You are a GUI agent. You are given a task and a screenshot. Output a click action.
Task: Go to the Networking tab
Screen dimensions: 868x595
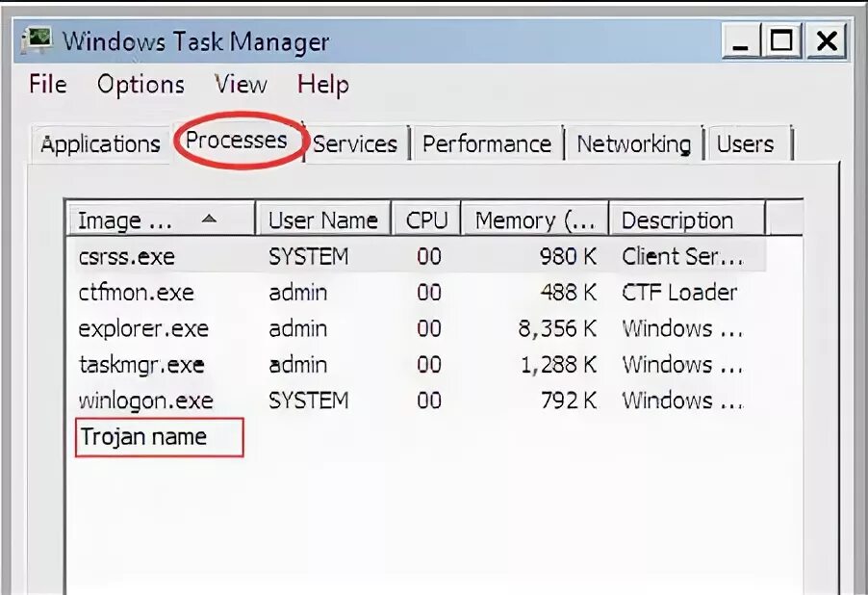[633, 144]
